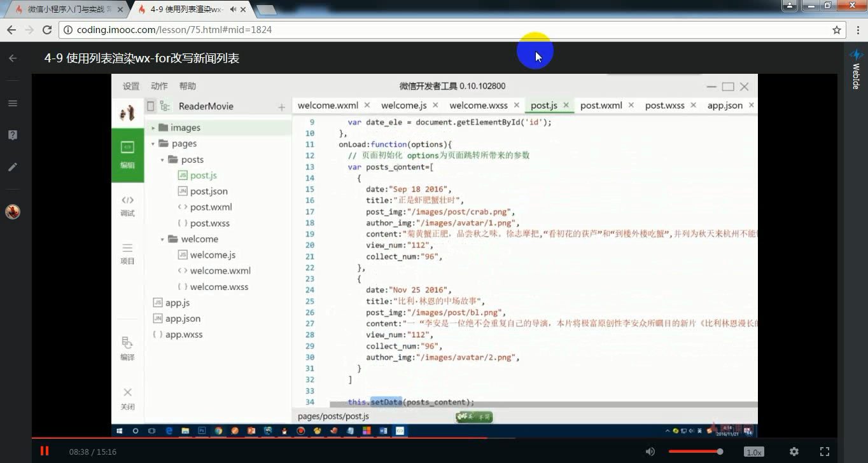Switch to the 调试 debug mode
Viewport: 868px width, 463px height.
pos(127,205)
